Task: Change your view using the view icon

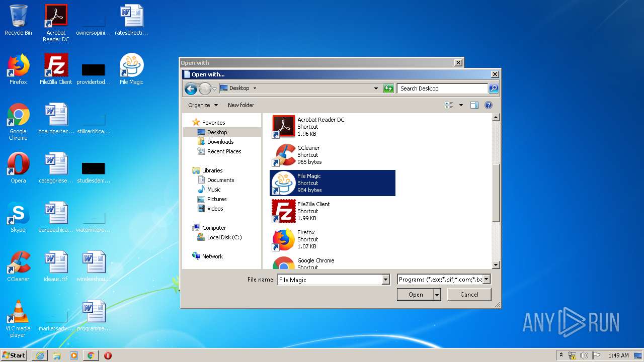Action: point(449,105)
